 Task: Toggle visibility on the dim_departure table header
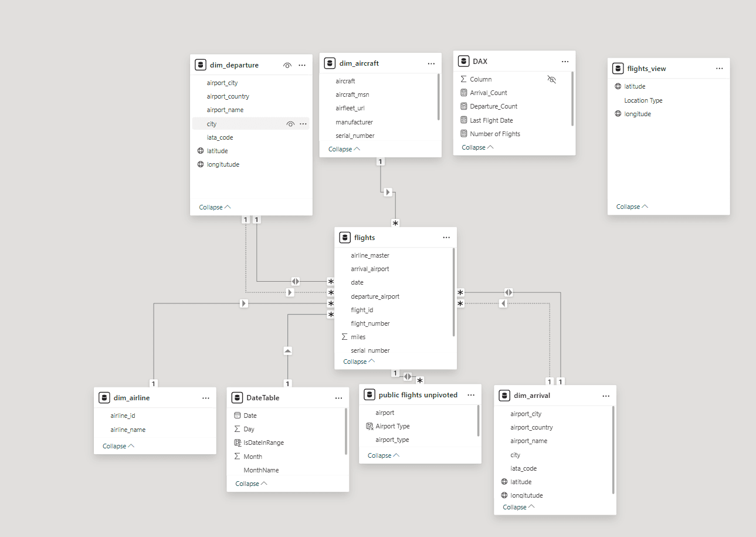click(x=287, y=65)
